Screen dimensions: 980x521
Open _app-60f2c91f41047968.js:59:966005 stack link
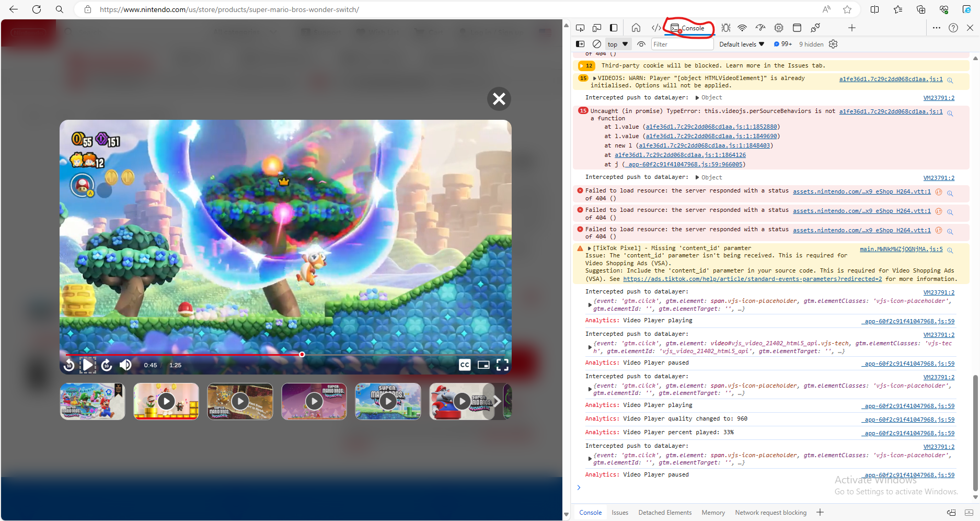pyautogui.click(x=684, y=165)
